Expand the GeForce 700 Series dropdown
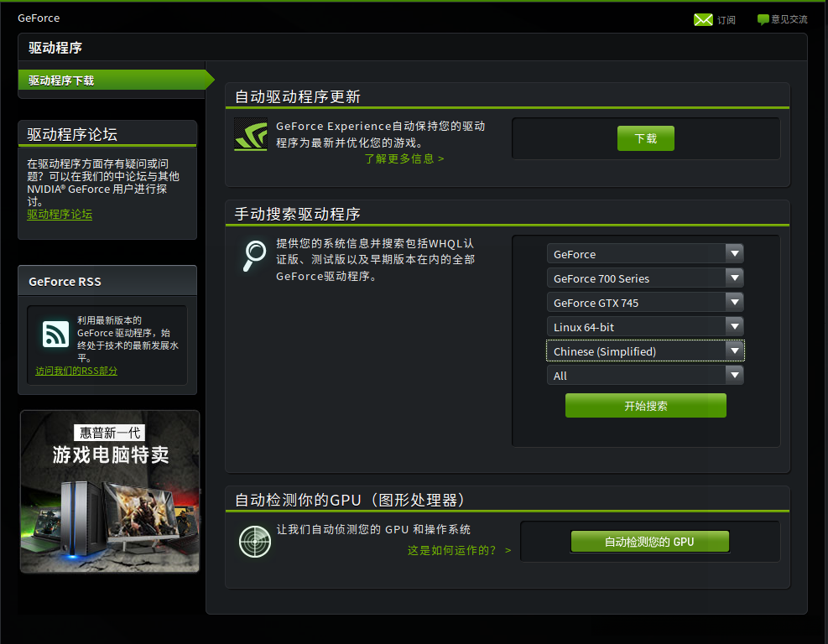Viewport: 828px width, 644px height. point(645,278)
